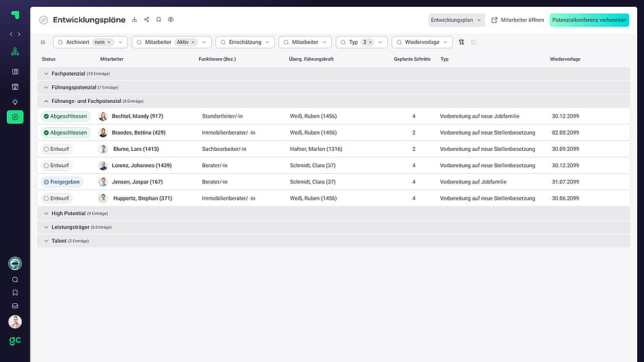Click the green app logo in sidebar
Viewport: 644px width, 362px height.
15,15
